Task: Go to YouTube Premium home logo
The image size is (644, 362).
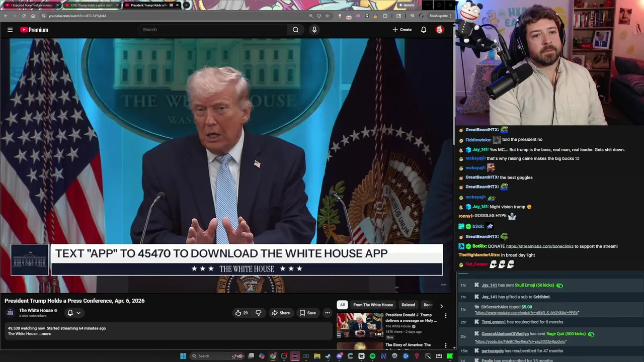Action: pos(34,30)
